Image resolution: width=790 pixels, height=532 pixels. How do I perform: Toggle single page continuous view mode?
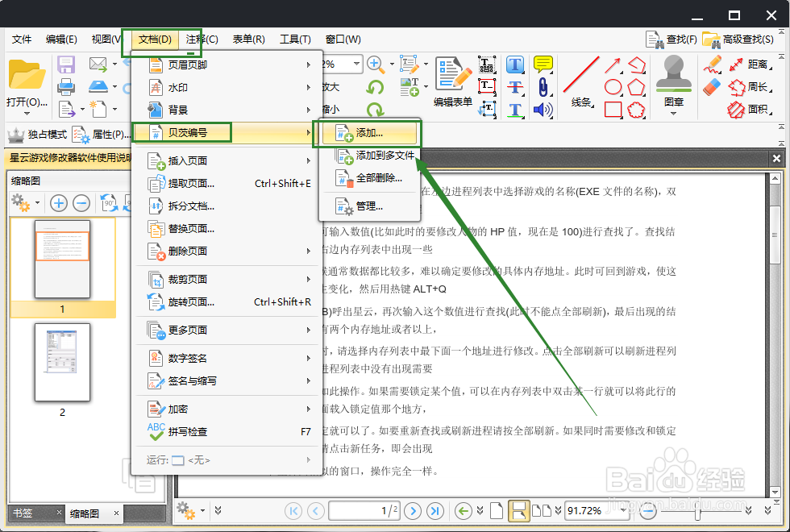pyautogui.click(x=518, y=510)
